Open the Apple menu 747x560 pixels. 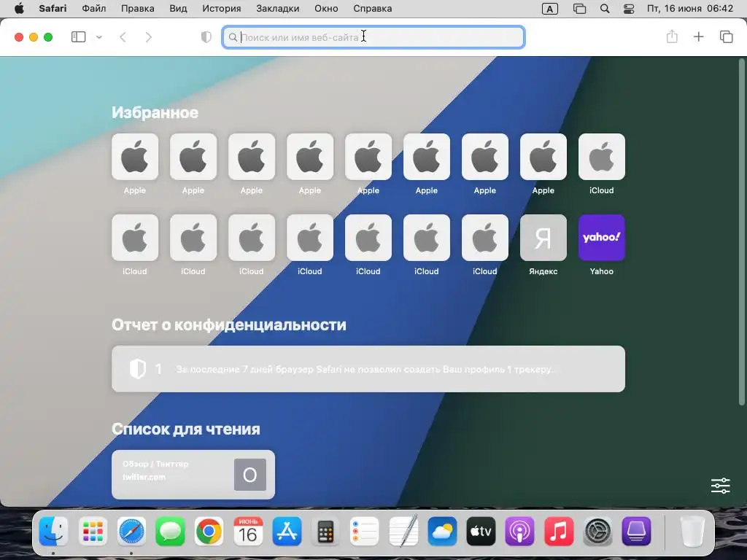pyautogui.click(x=19, y=9)
